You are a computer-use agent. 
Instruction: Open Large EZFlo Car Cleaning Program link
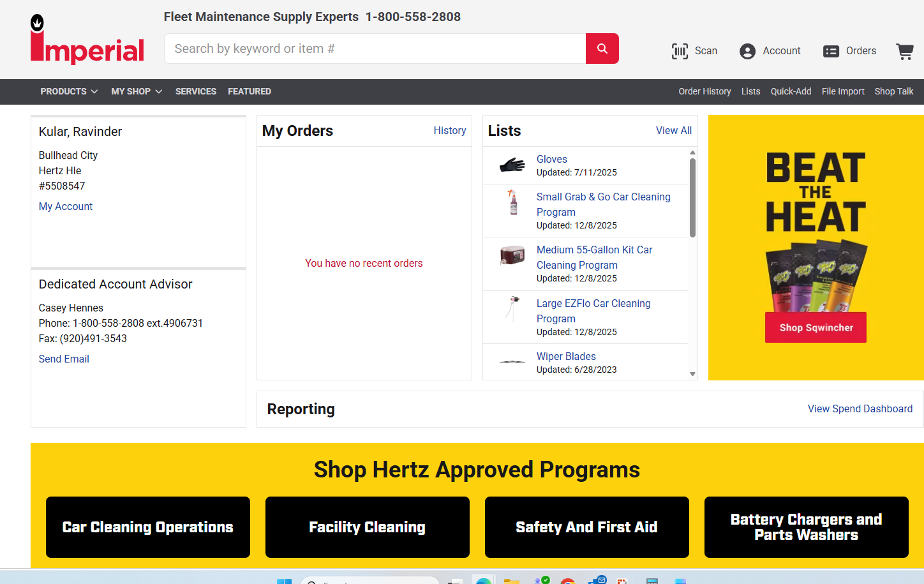593,311
